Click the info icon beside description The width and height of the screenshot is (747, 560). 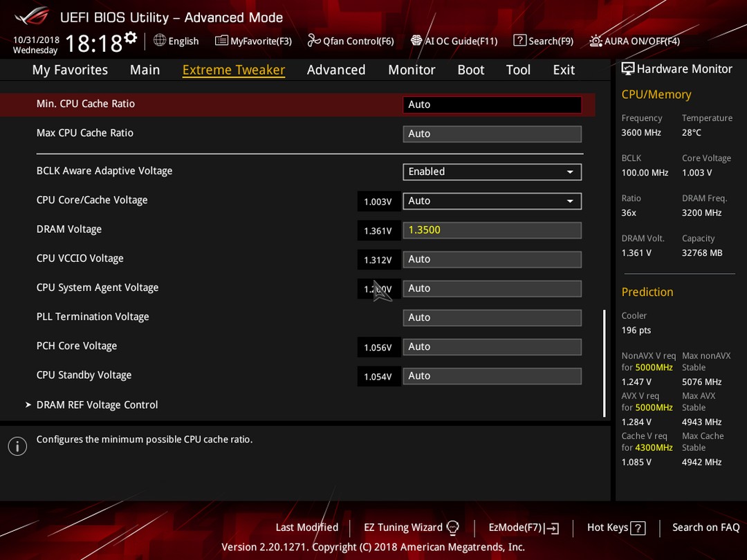coord(17,446)
